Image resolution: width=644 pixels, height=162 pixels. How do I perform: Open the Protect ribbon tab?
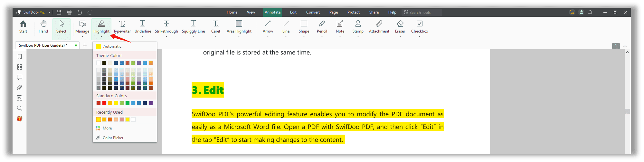354,12
